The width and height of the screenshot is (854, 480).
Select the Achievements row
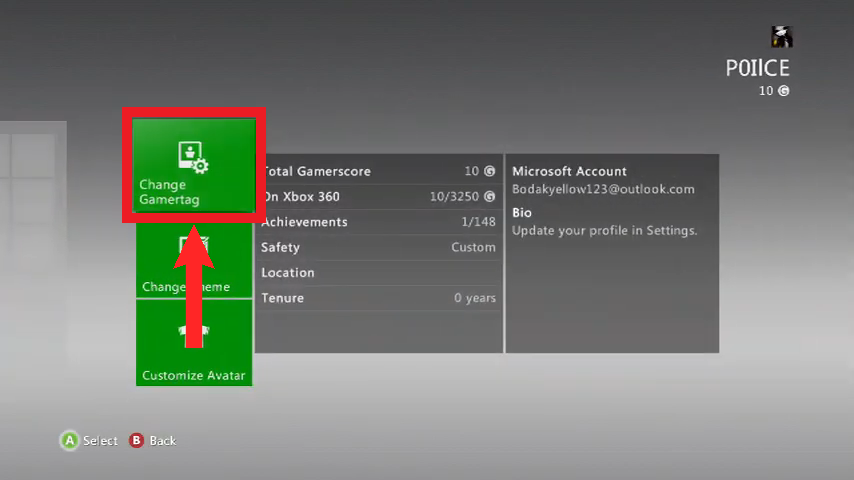coord(379,222)
